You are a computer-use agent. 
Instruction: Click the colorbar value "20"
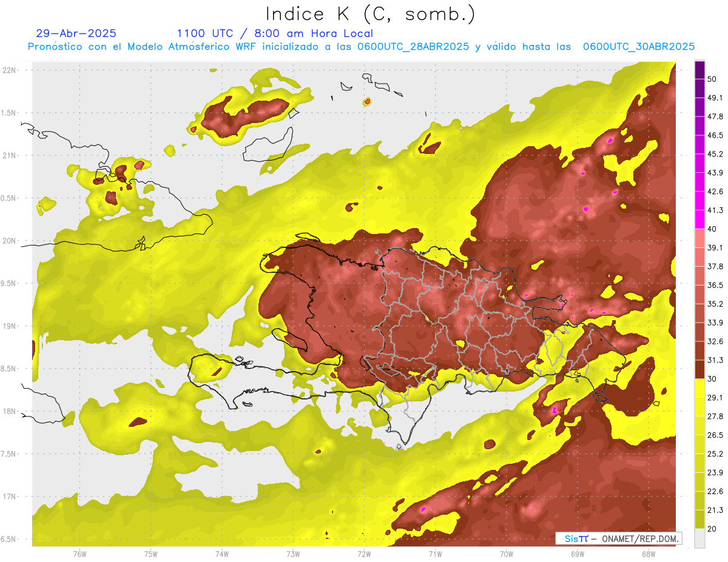pos(713,529)
